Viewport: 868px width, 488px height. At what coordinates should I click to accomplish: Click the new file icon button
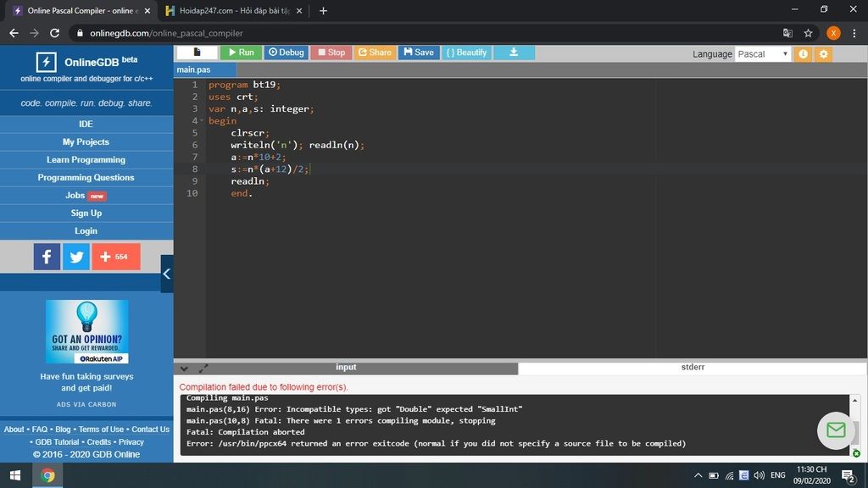pyautogui.click(x=198, y=53)
